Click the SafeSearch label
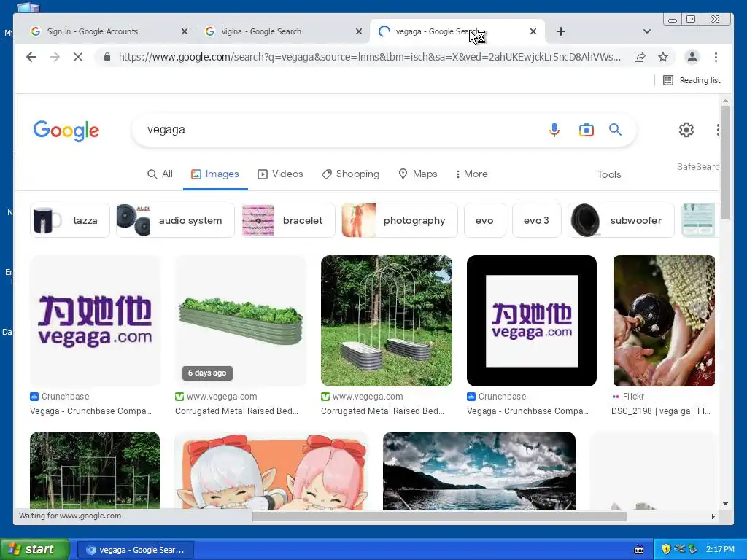Image resolution: width=747 pixels, height=560 pixels. [x=698, y=167]
